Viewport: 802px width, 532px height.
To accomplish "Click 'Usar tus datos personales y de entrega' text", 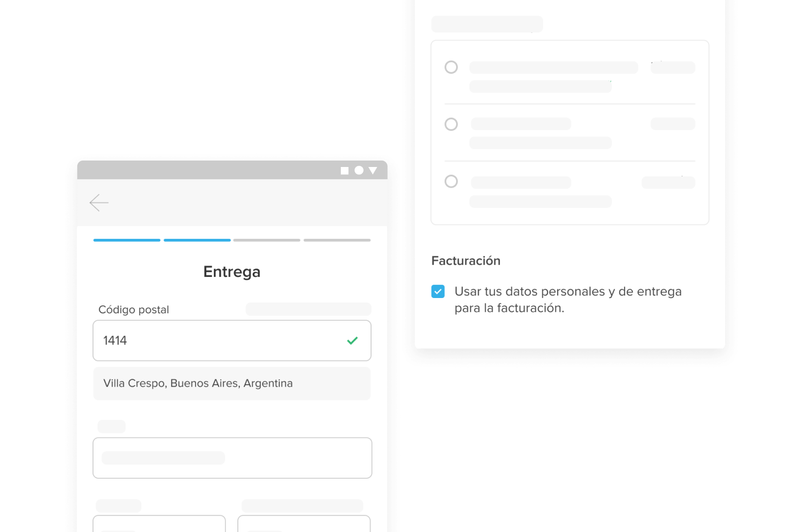I will [x=568, y=292].
